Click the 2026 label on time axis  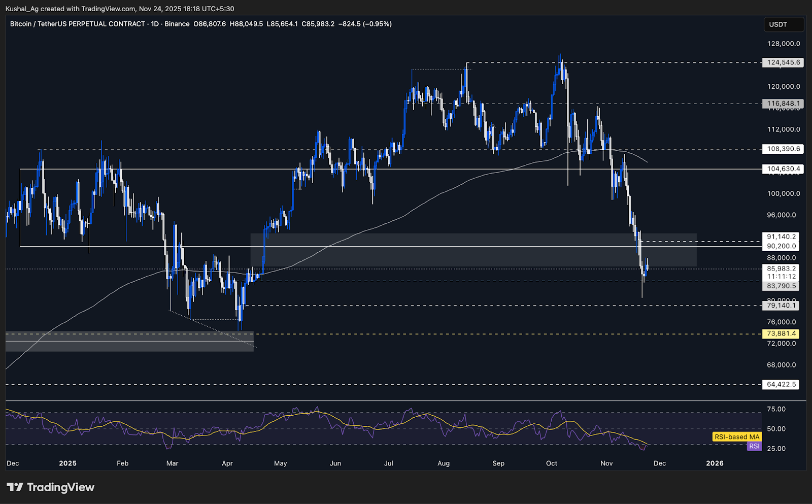[x=715, y=463]
